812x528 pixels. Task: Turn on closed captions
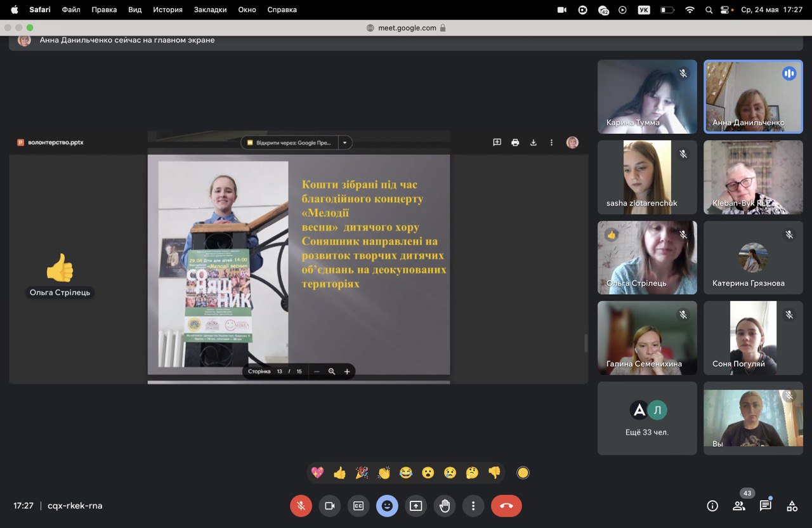tap(358, 506)
